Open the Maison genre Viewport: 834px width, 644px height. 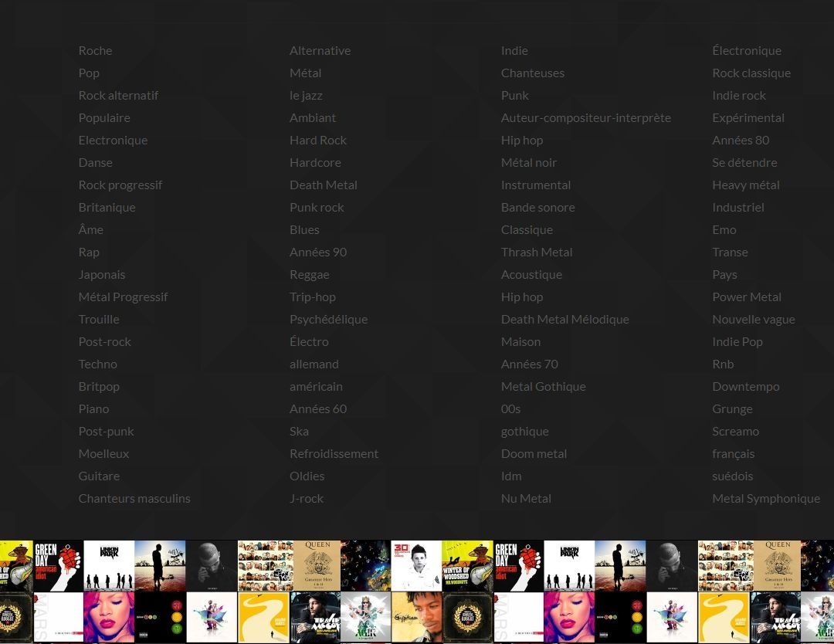tap(520, 341)
